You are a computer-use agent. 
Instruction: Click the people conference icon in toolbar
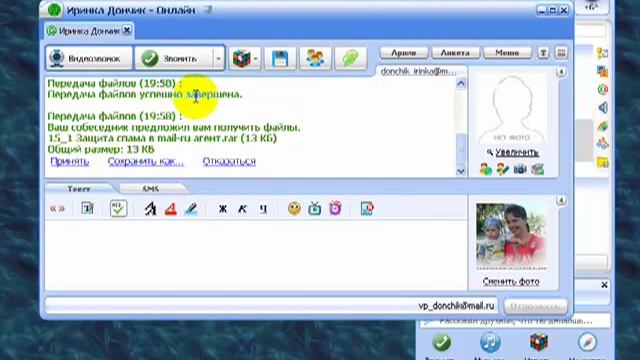315,59
